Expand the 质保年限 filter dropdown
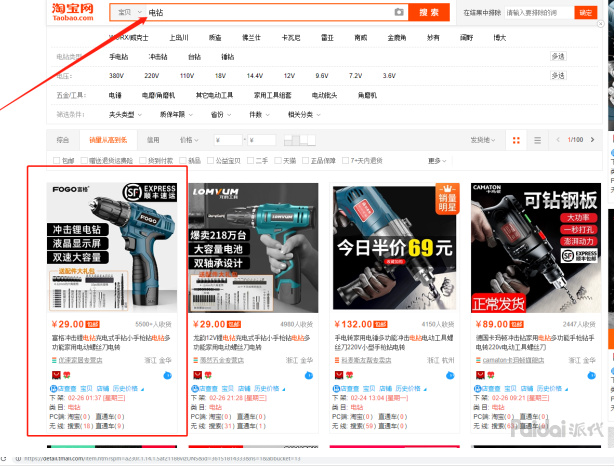The height and width of the screenshot is (468, 614). (176, 115)
